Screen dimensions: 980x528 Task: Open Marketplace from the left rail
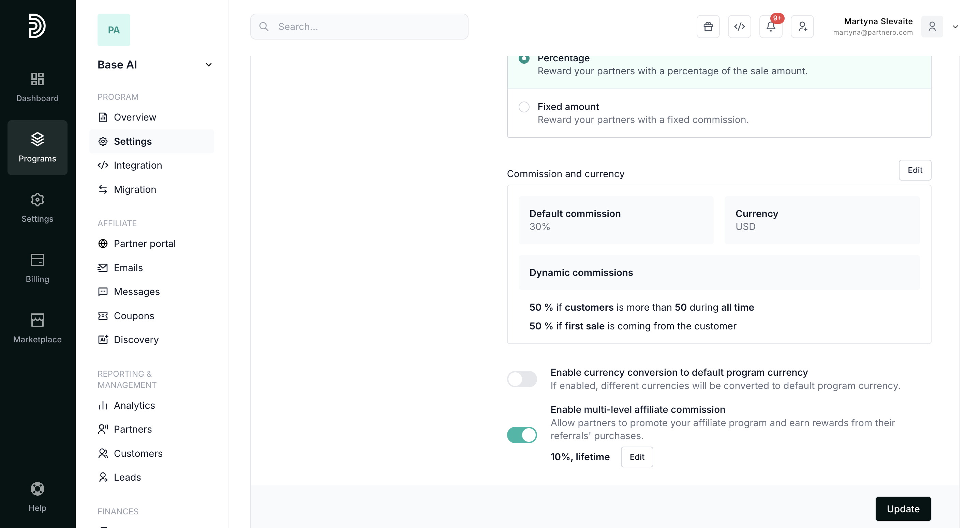coord(37,328)
